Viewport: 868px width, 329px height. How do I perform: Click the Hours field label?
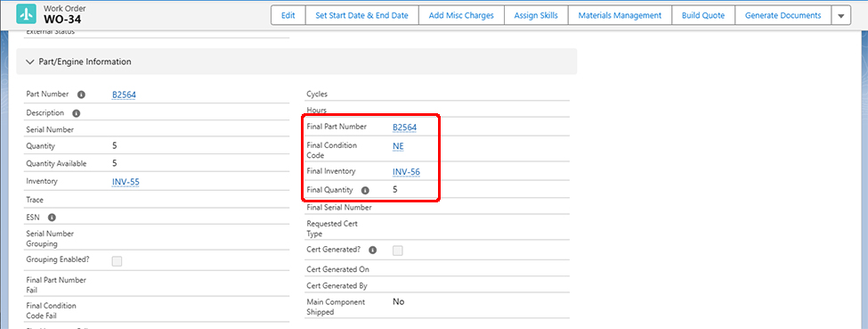(x=317, y=111)
